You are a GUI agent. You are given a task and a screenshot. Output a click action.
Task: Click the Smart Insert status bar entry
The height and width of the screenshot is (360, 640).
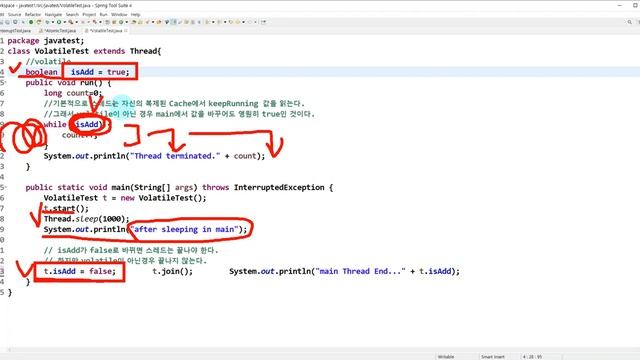click(493, 357)
